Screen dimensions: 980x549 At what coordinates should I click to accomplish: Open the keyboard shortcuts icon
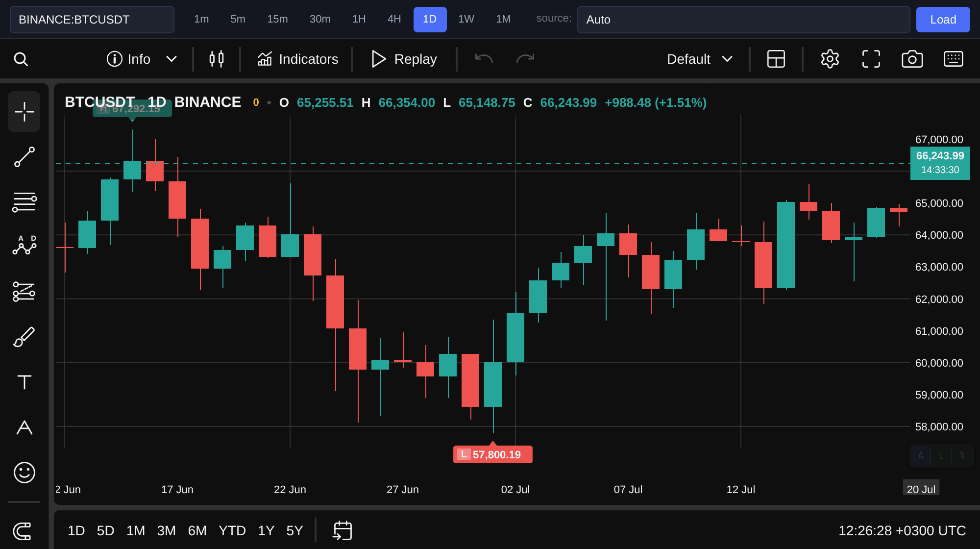pos(954,59)
